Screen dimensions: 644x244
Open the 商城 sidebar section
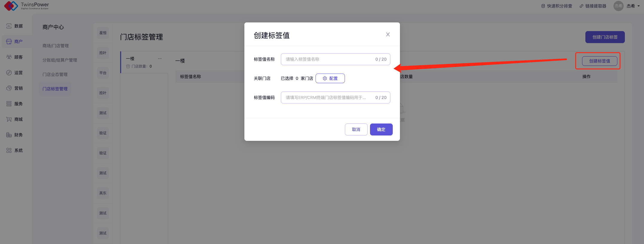15,119
